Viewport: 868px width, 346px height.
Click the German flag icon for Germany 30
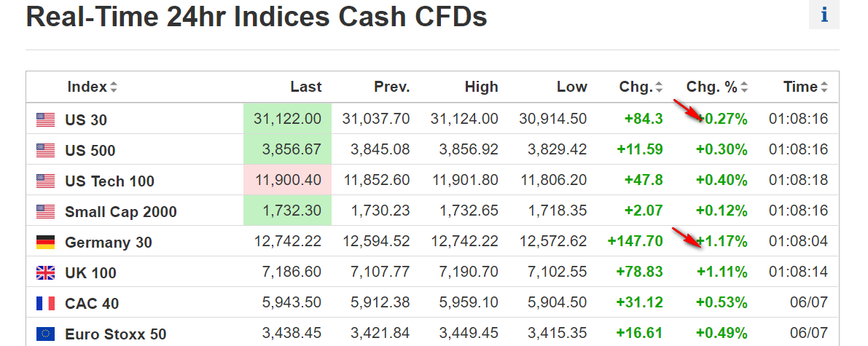tap(45, 242)
